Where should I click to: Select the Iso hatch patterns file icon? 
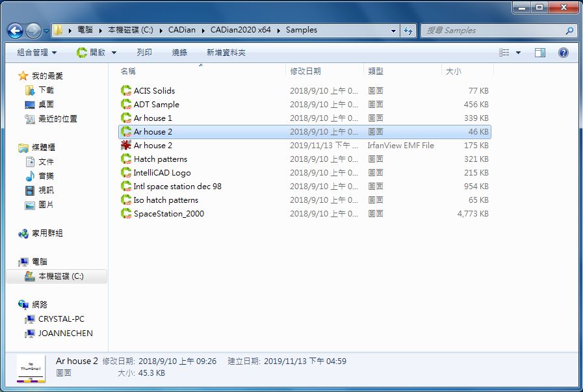pos(126,200)
